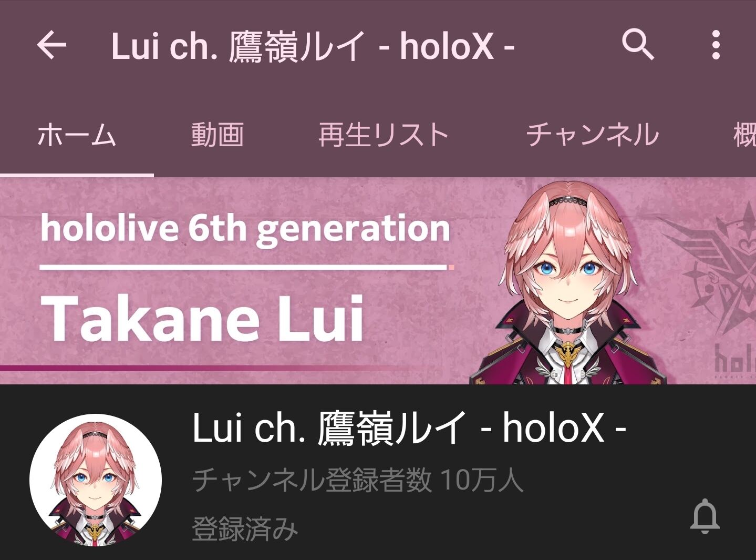The height and width of the screenshot is (560, 756).
Task: Tap the hololive 6th generation text
Action: click(x=245, y=228)
